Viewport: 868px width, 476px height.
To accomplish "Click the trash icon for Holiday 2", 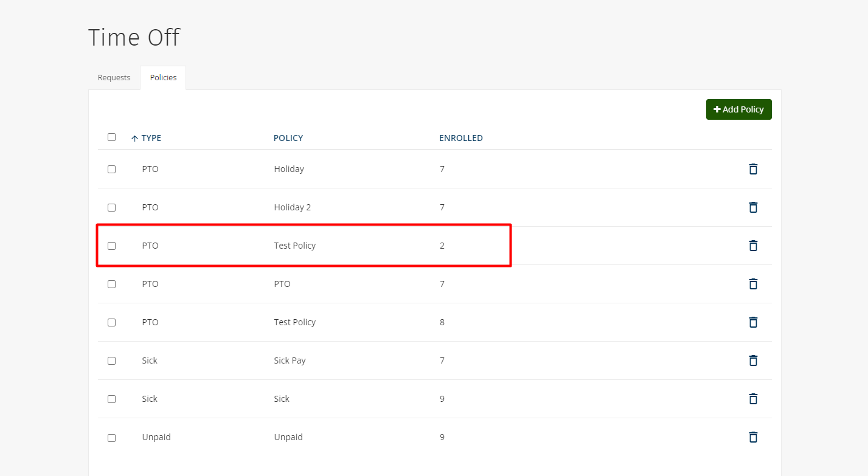I will [x=753, y=207].
